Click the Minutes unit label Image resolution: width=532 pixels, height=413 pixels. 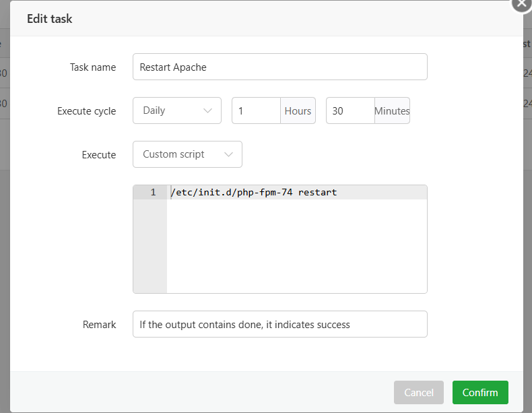(391, 110)
